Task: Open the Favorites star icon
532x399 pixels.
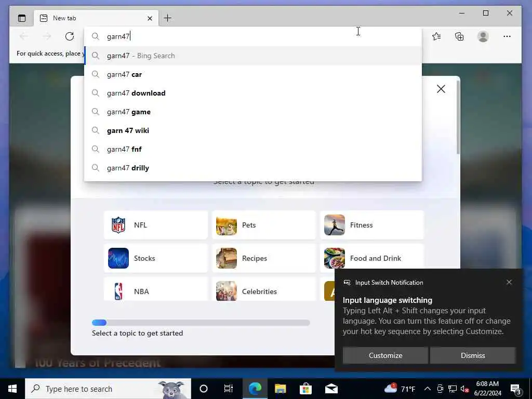Action: (x=436, y=36)
